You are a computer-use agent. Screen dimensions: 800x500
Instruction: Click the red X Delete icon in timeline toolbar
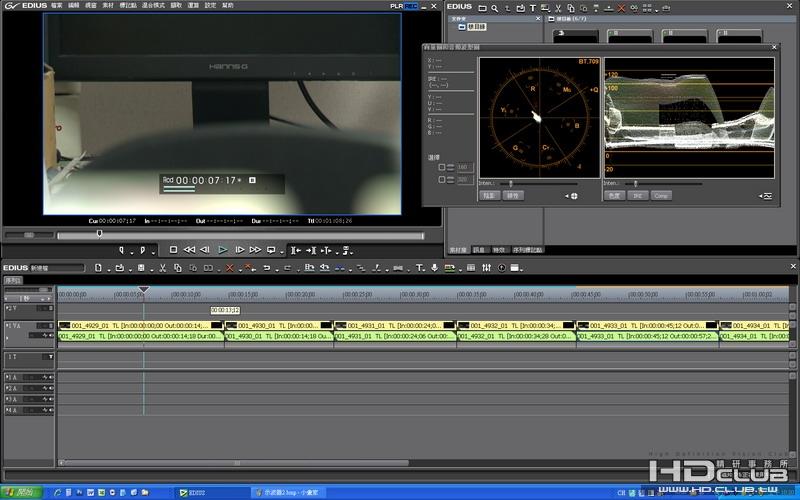coord(230,268)
